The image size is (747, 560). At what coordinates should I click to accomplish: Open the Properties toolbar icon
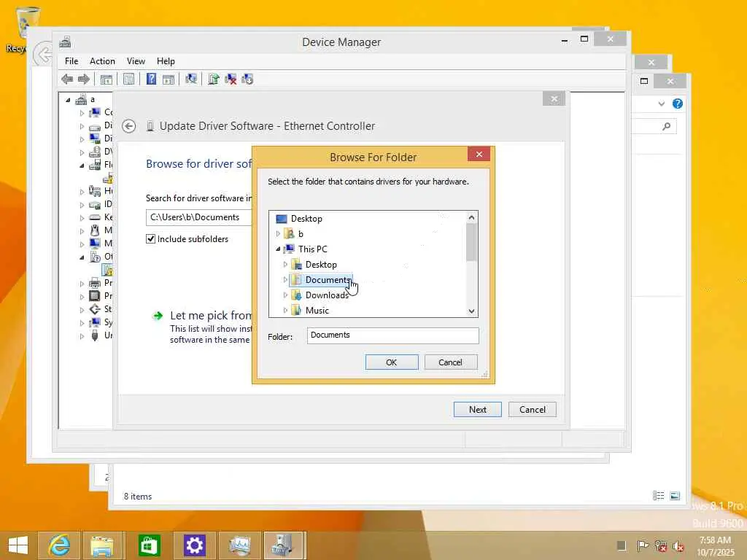tap(128, 79)
